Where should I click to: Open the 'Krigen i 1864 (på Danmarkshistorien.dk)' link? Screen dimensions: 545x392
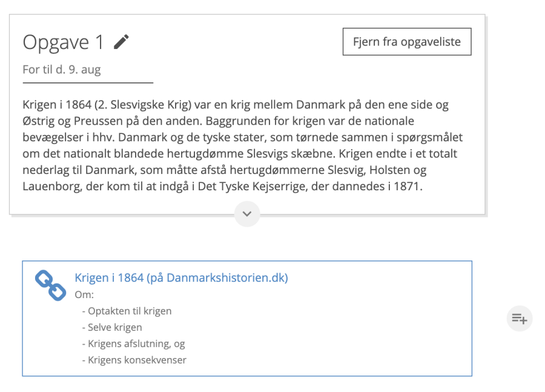pos(182,277)
